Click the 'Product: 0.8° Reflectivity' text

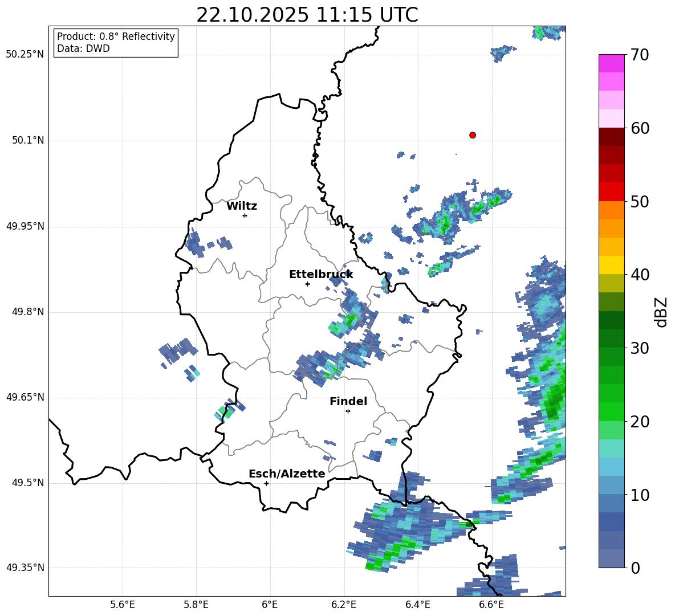point(116,36)
